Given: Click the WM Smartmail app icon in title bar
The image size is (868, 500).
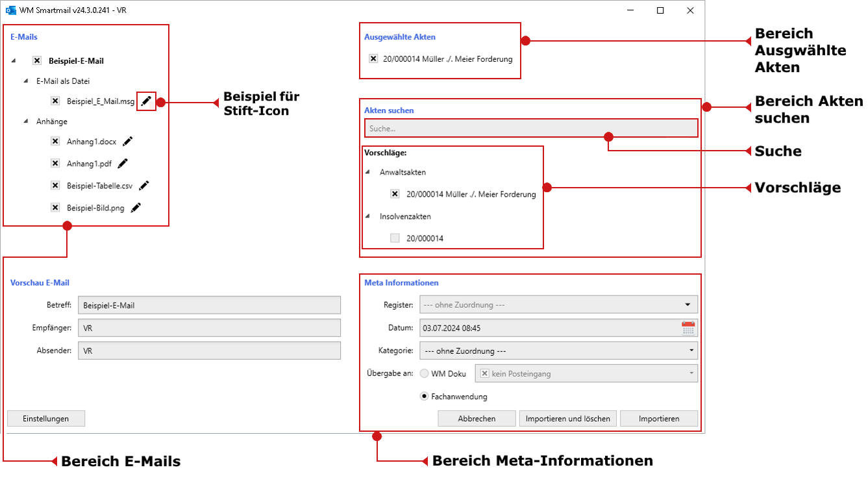Looking at the screenshot, I should (x=10, y=10).
